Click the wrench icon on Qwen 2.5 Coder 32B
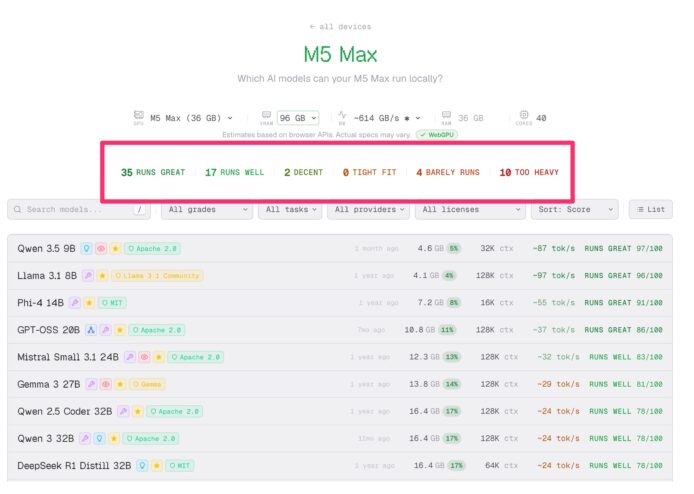Image resolution: width=694 pixels, height=494 pixels. pos(123,412)
